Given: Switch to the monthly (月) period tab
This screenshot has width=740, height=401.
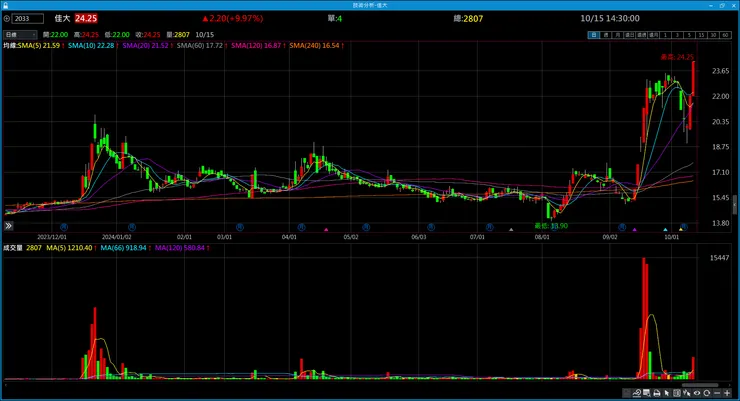Looking at the screenshot, I should tap(618, 35).
